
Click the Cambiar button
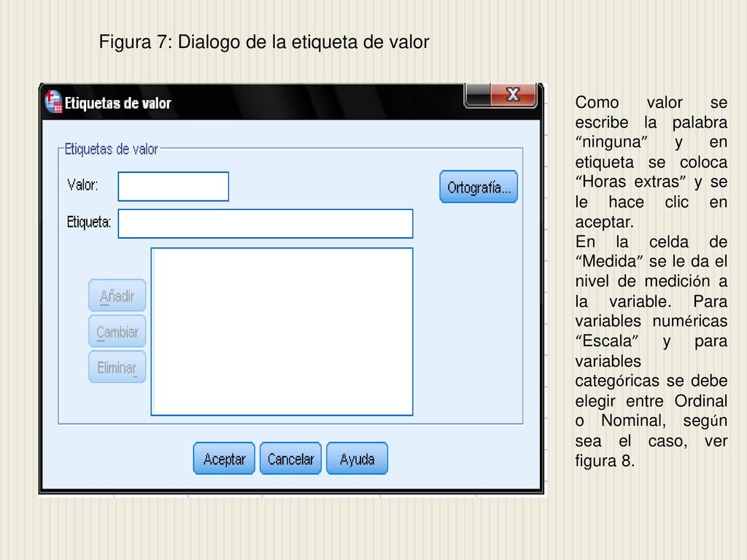117,331
